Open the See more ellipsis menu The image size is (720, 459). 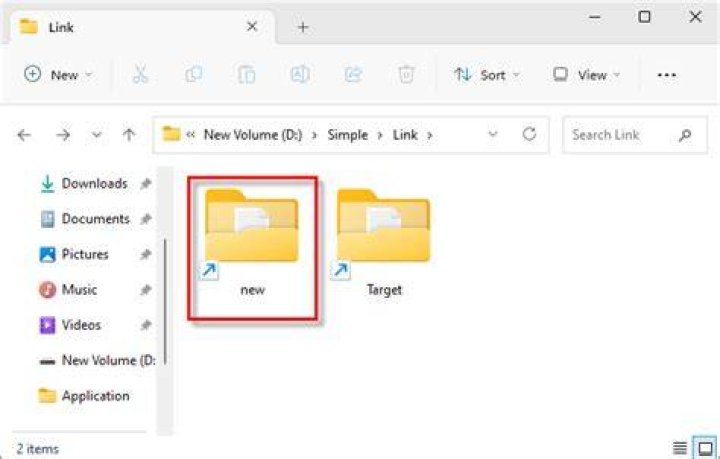(x=666, y=75)
